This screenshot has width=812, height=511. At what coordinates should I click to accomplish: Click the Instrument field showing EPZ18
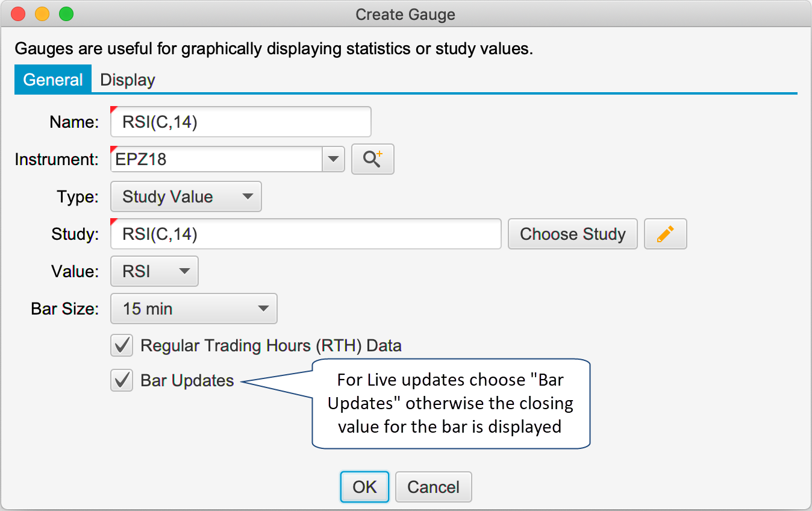[x=217, y=160]
